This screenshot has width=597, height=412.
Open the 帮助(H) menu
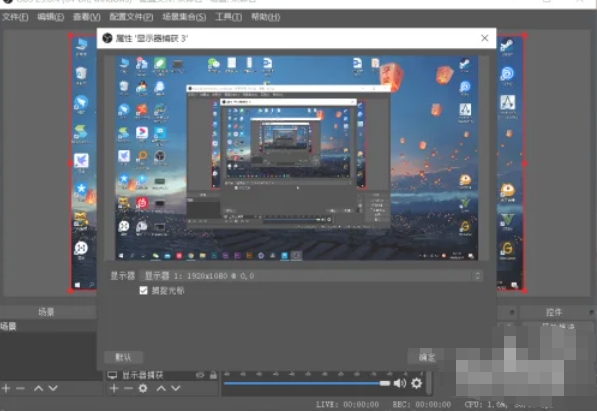click(x=266, y=17)
